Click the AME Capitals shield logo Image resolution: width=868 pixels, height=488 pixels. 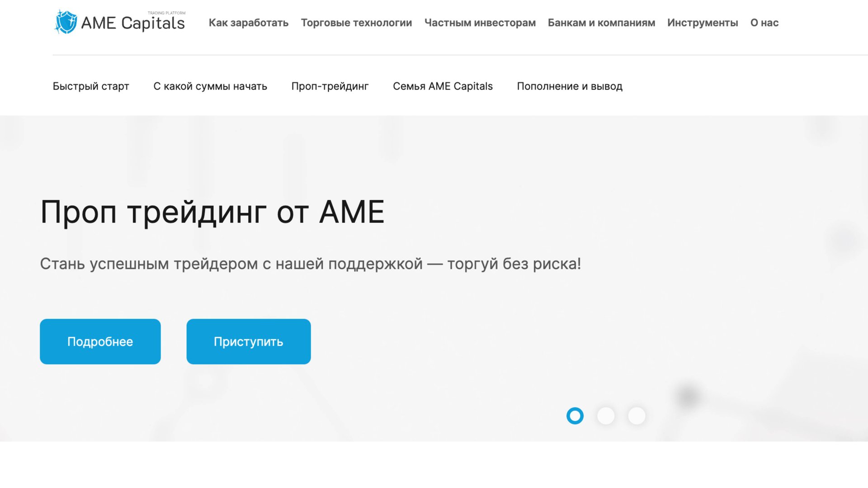[x=66, y=22]
